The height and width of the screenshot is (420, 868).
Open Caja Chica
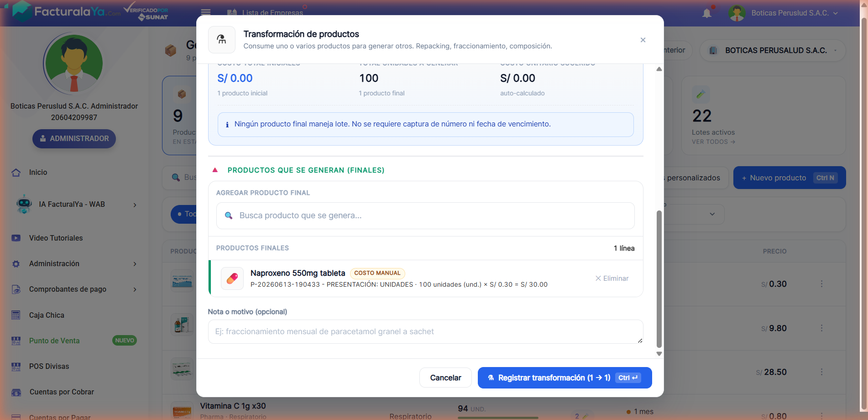point(47,315)
